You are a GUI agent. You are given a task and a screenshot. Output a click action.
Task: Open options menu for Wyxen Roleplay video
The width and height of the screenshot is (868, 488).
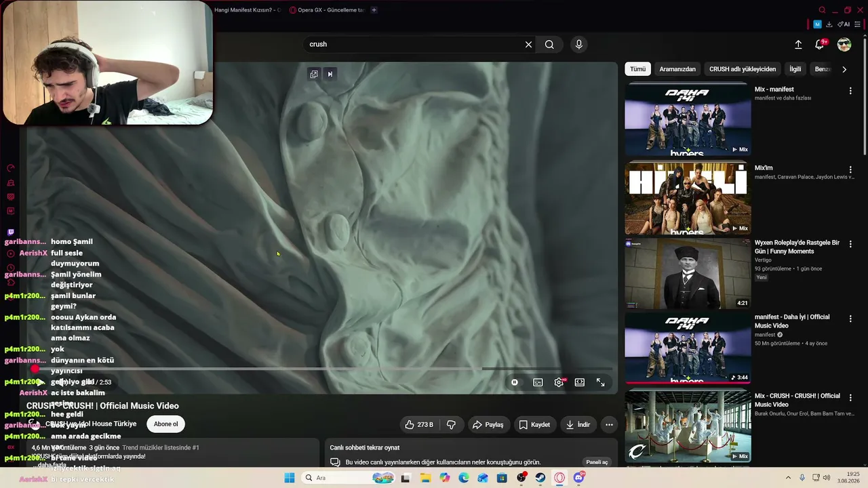pos(850,244)
